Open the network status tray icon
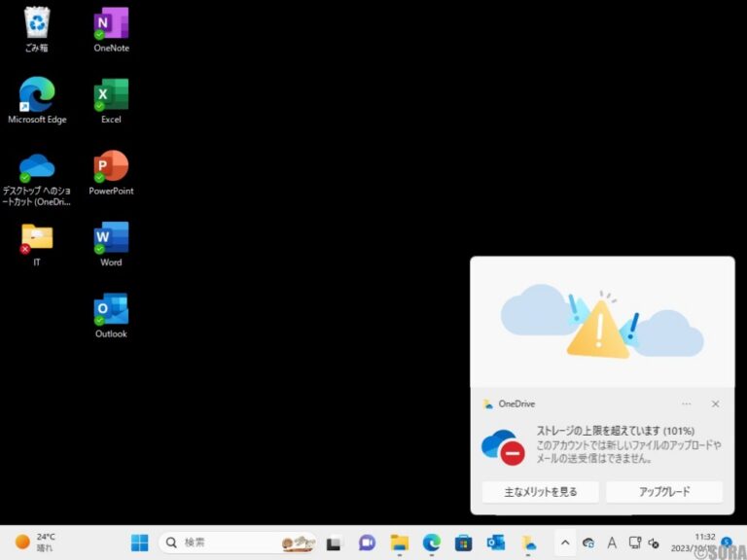The height and width of the screenshot is (560, 747). click(x=634, y=542)
